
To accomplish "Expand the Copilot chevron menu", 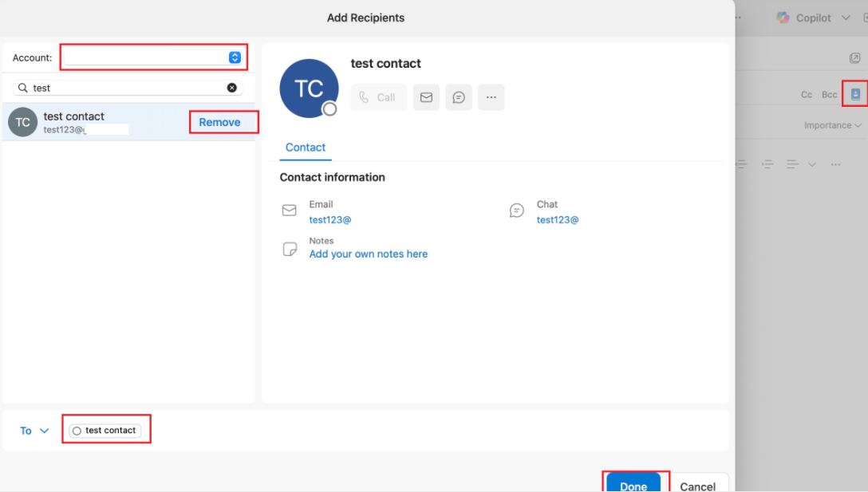I will coord(846,18).
